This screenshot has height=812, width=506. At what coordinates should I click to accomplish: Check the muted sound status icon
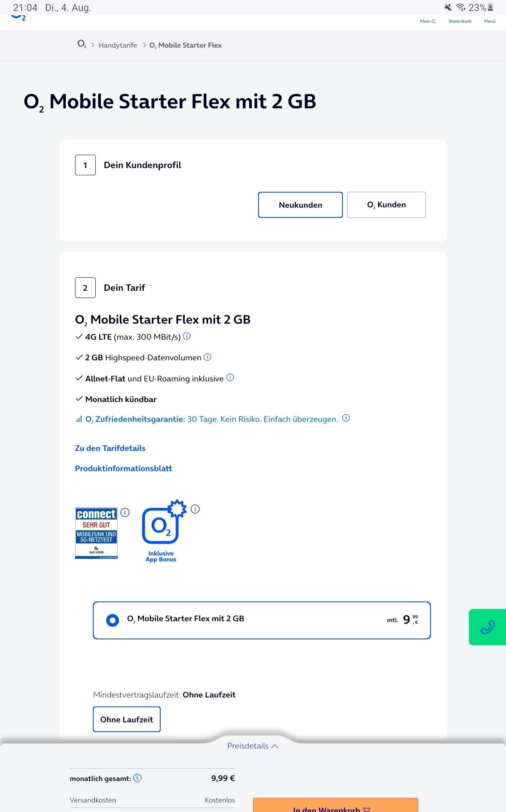click(x=448, y=8)
